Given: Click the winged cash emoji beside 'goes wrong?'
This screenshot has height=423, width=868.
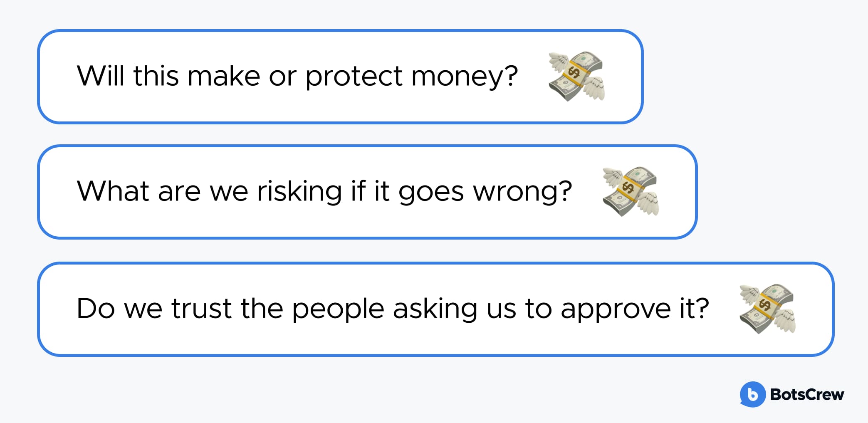Looking at the screenshot, I should [631, 191].
